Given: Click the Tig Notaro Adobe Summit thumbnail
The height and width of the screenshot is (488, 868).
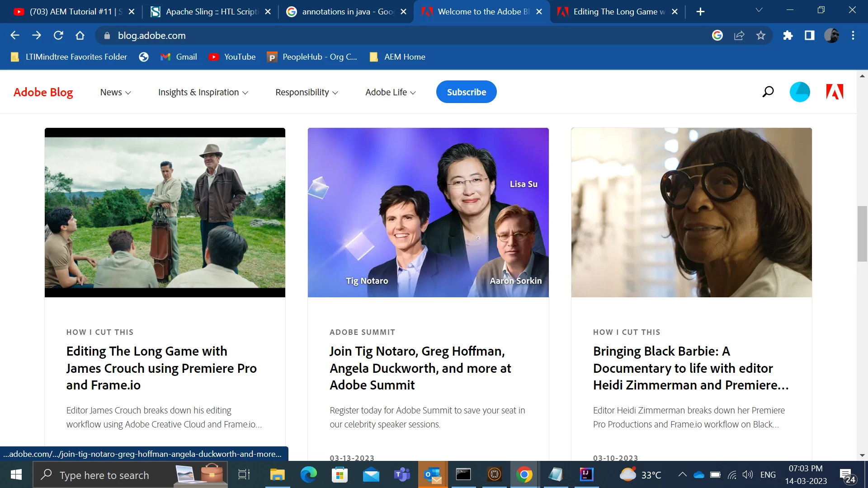Looking at the screenshot, I should point(428,212).
